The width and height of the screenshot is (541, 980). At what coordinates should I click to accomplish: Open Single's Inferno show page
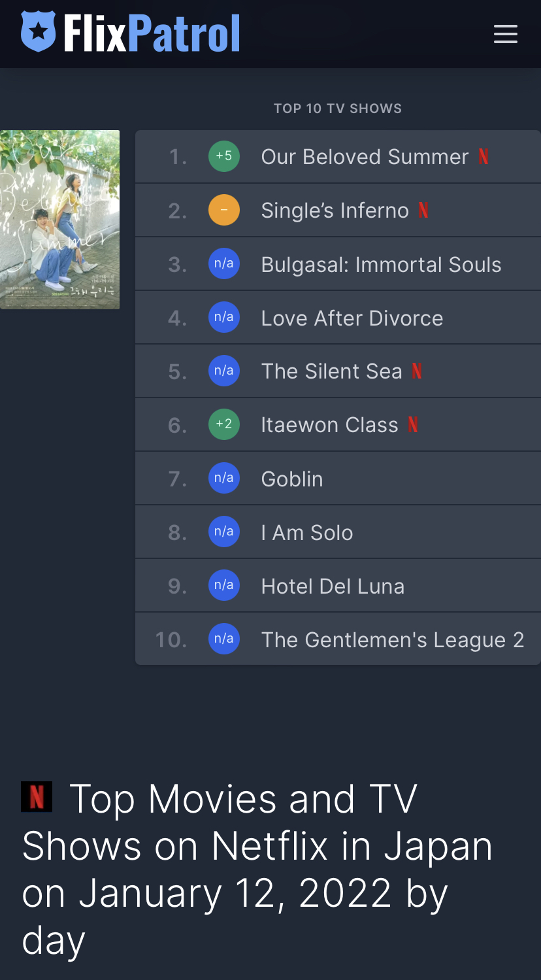pyautogui.click(x=335, y=211)
